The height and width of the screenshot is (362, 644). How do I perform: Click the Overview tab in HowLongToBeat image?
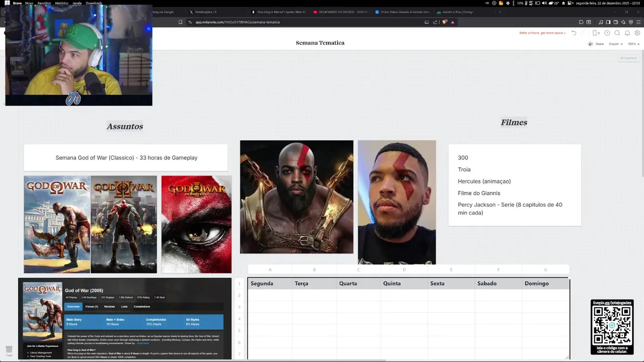pyautogui.click(x=73, y=306)
